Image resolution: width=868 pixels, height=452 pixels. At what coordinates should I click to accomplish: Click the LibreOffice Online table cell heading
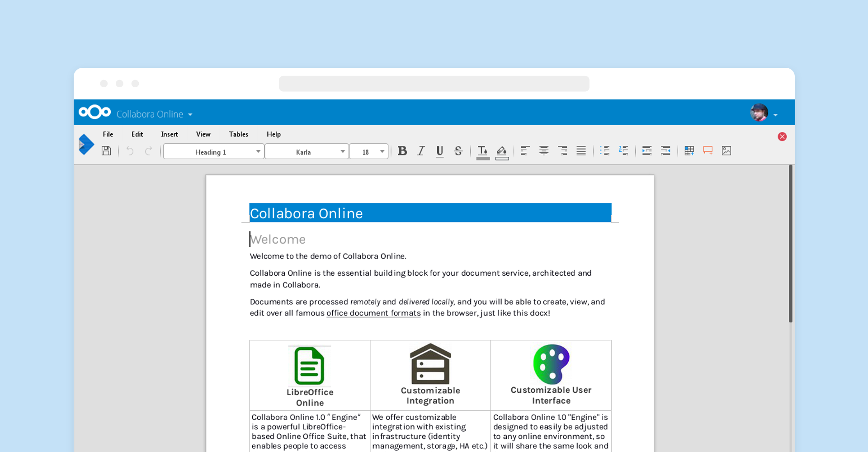point(310,397)
